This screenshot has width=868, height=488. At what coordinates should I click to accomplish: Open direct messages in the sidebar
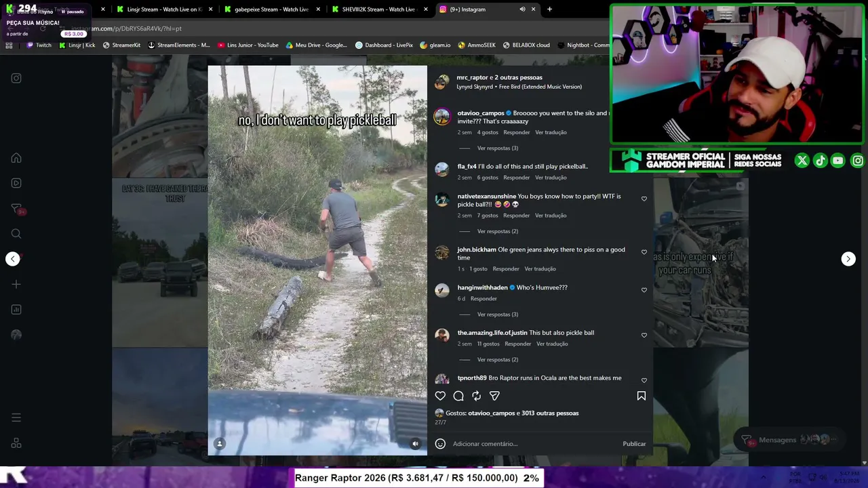[16, 209]
